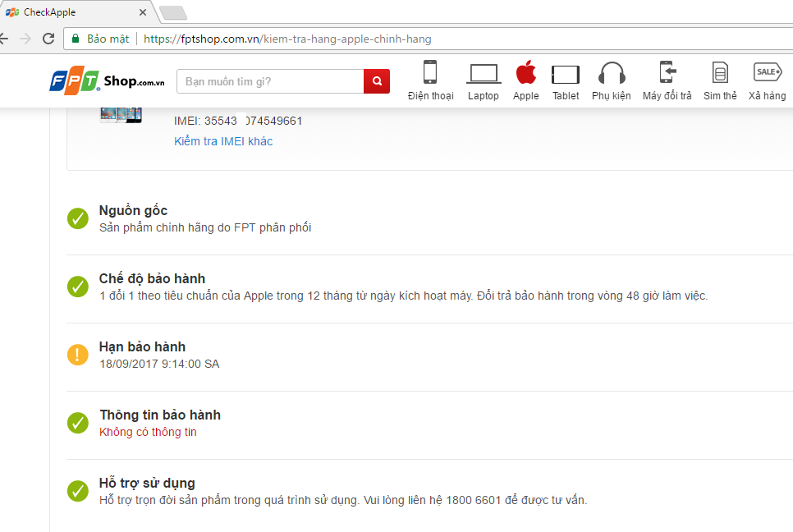793x532 pixels.
Task: Open the Máy đổi trả category icon
Action: coord(667,71)
